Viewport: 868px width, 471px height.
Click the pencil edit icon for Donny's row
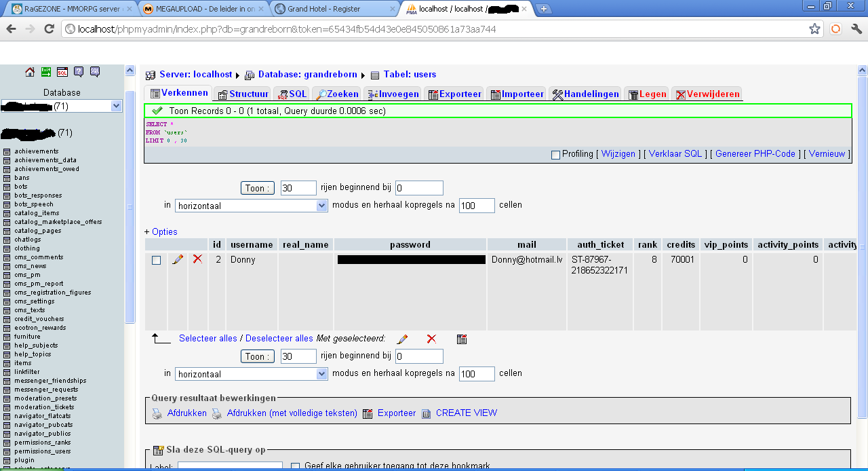tap(178, 259)
